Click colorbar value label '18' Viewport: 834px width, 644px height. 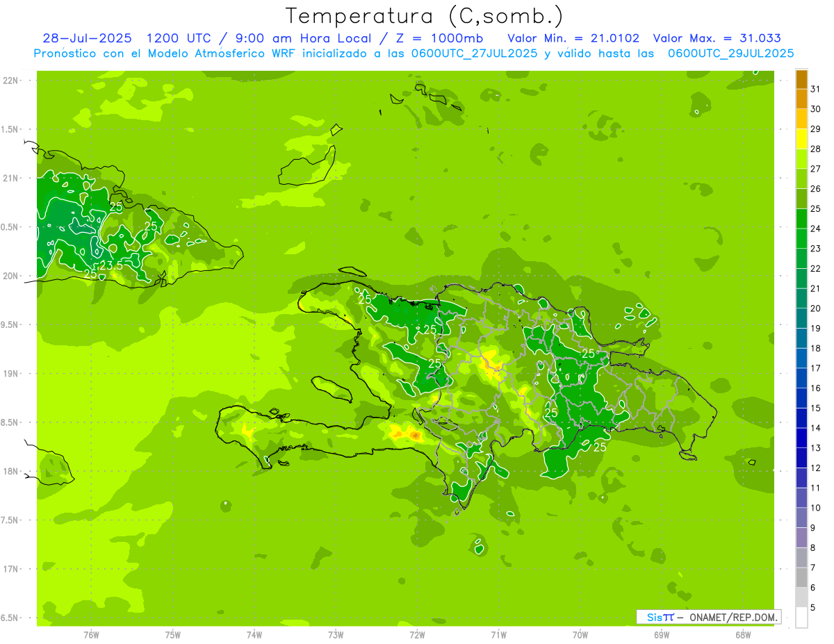[x=816, y=348]
